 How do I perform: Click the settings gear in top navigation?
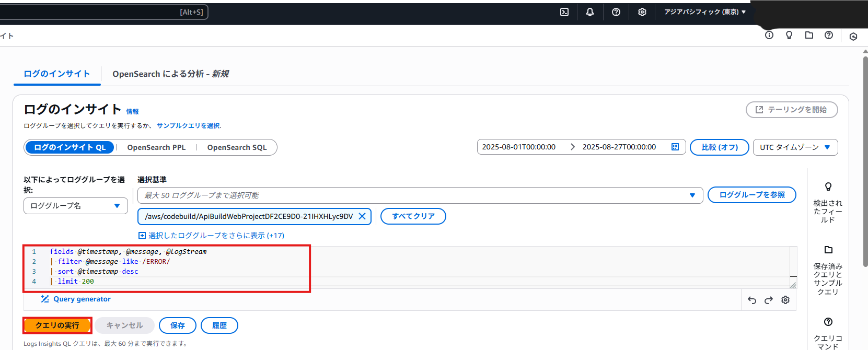click(642, 12)
